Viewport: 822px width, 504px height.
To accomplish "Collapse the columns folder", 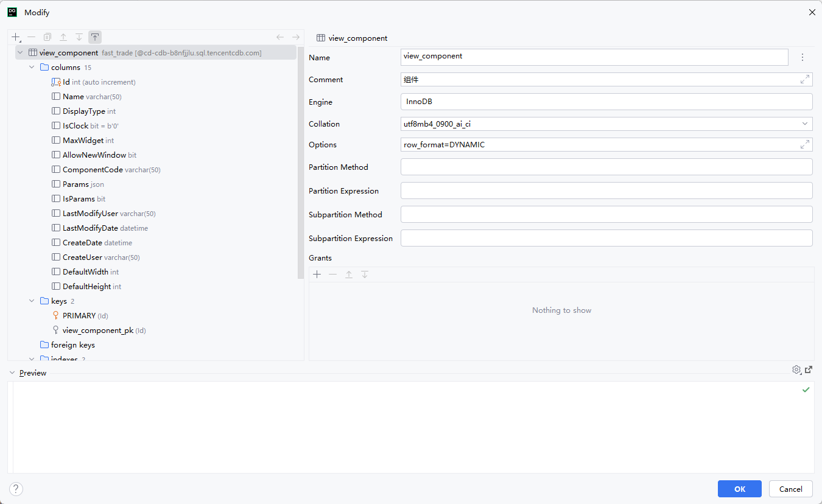I will pos(32,68).
